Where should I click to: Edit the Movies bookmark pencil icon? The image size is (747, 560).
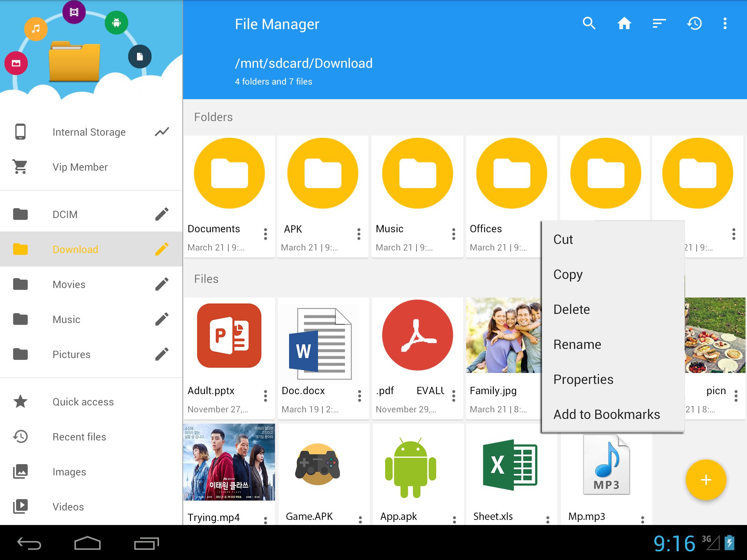[162, 284]
